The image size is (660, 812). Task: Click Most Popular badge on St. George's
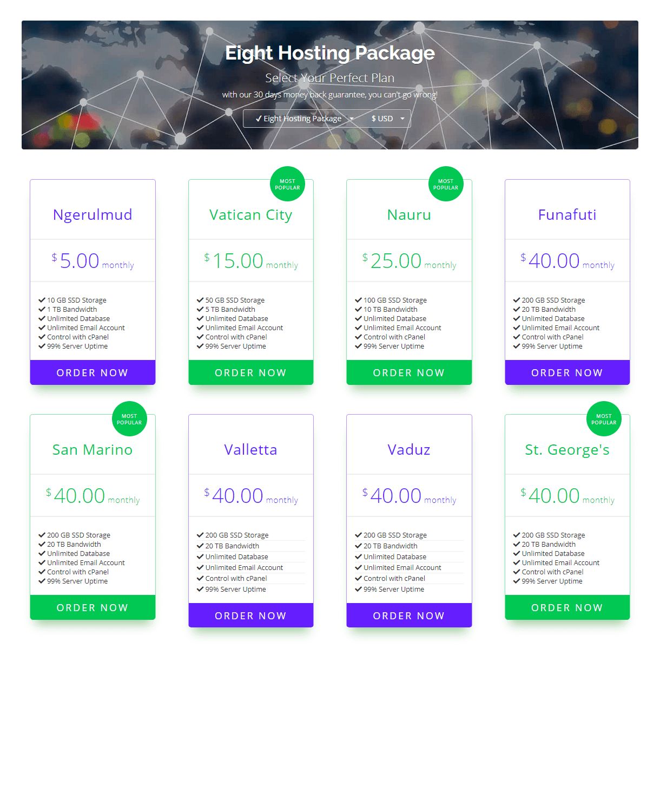[604, 419]
